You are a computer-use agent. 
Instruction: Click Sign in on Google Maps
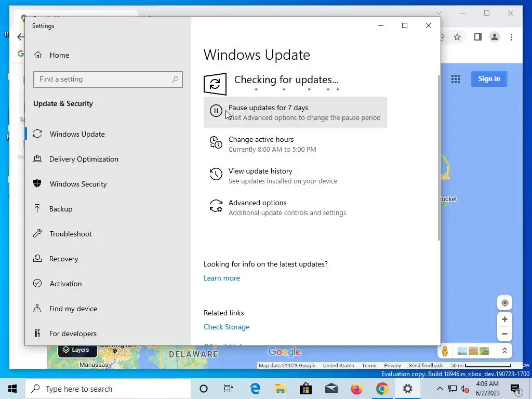point(489,79)
